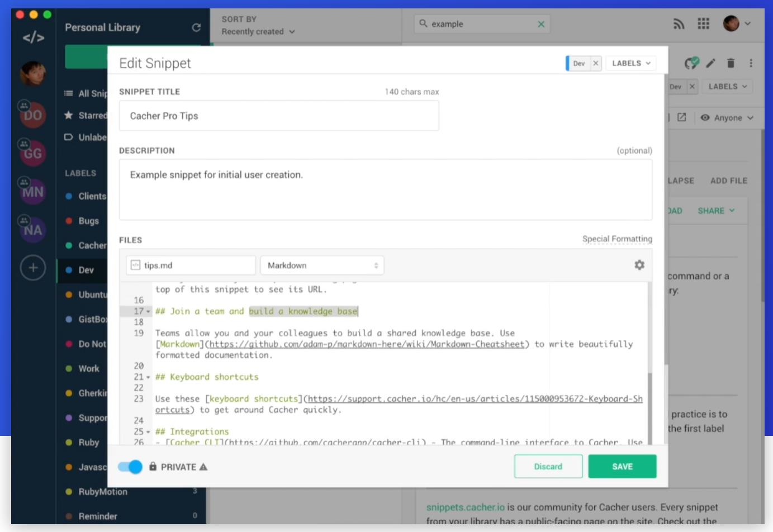Remove the Dev label from snippet
773x532 pixels.
click(x=596, y=63)
